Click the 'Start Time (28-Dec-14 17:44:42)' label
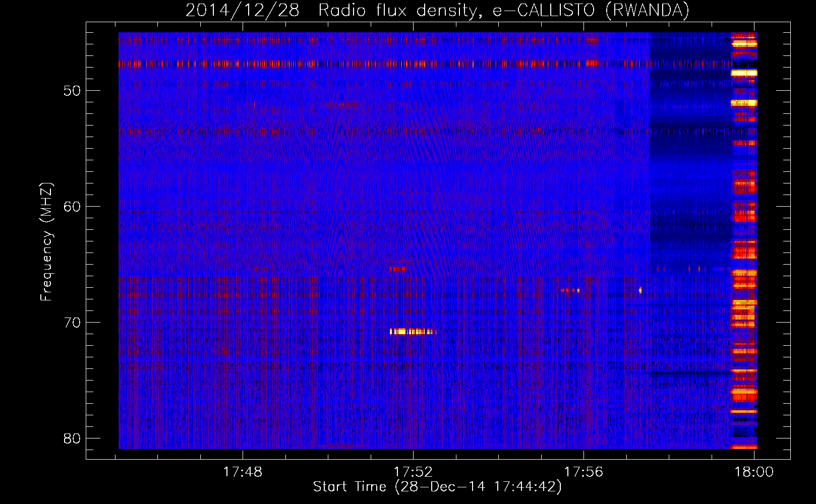This screenshot has height=504, width=816. [437, 487]
